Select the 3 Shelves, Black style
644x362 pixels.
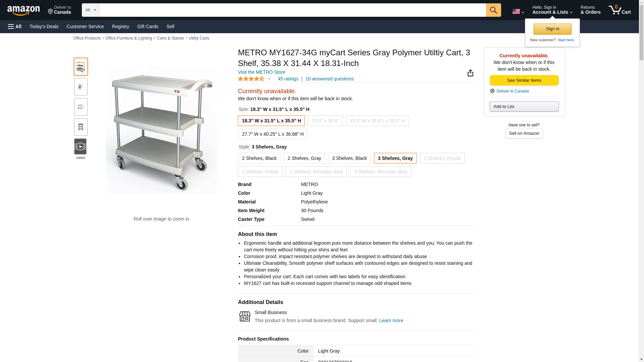(349, 158)
